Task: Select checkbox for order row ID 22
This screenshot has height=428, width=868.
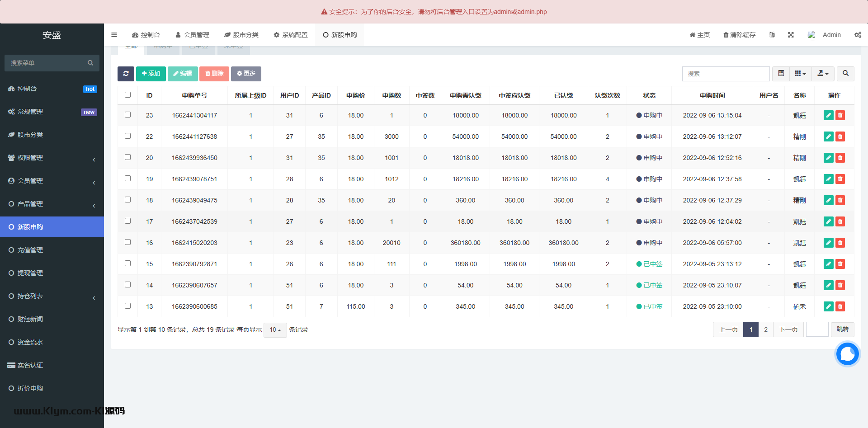Action: tap(127, 136)
